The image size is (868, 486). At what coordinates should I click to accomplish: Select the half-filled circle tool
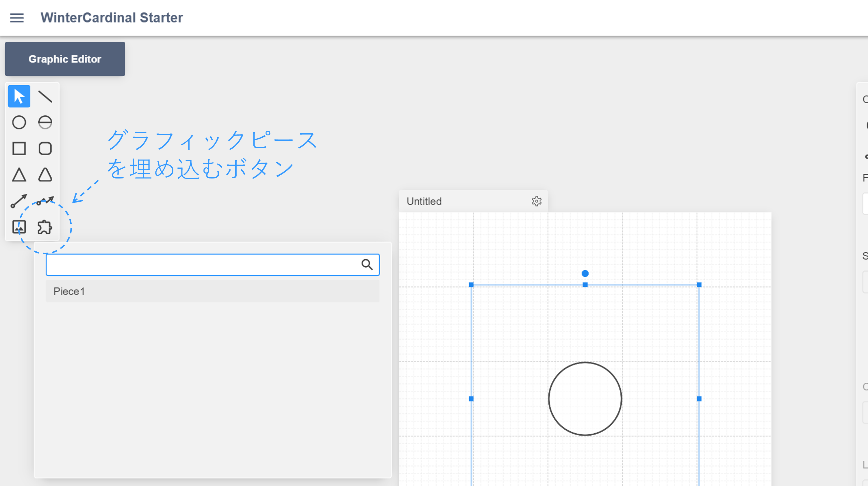[45, 122]
